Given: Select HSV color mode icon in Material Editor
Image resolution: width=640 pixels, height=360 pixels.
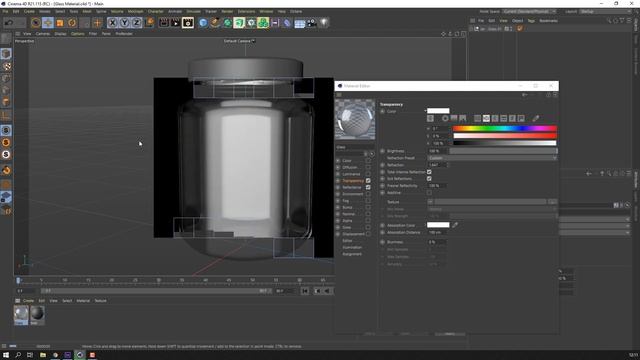Looking at the screenshot, I should [486, 118].
